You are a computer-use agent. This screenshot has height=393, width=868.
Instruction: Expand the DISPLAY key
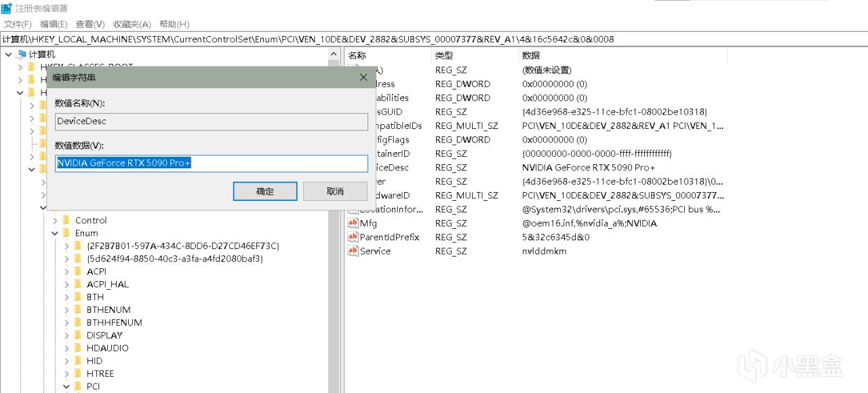pos(67,335)
